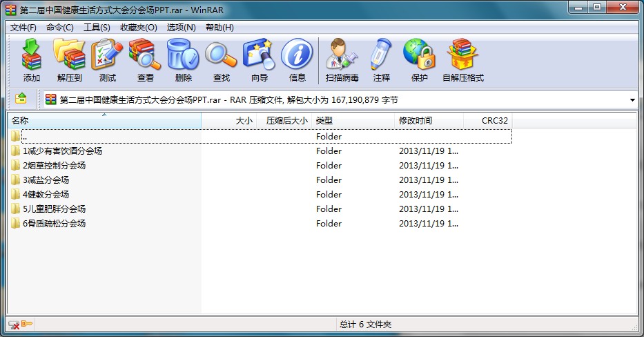This screenshot has width=644, height=337.
Task: Open the 选项(N) menu
Action: [181, 28]
